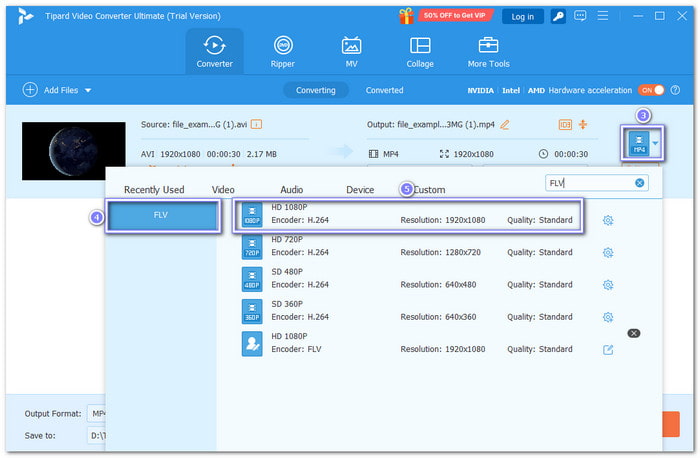This screenshot has width=700, height=458.
Task: Open settings gear for SD 480P
Action: tap(608, 285)
